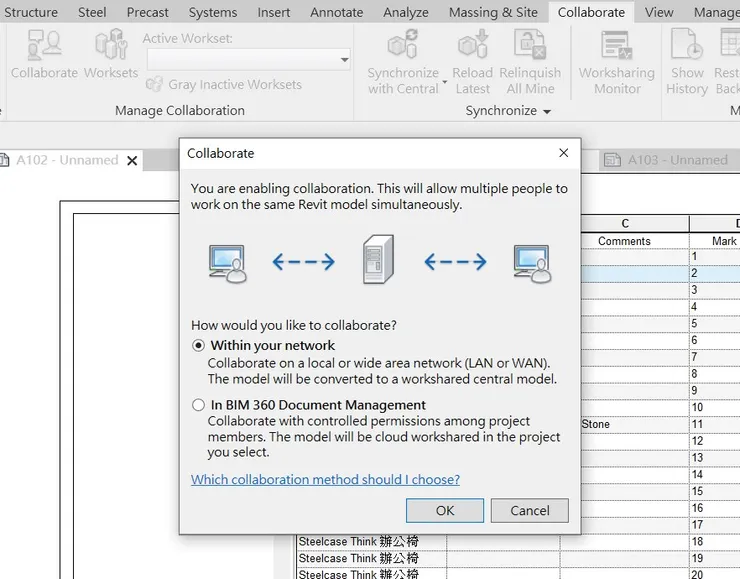The width and height of the screenshot is (740, 579).
Task: Click the A103 sheet tab icon
Action: point(612,160)
